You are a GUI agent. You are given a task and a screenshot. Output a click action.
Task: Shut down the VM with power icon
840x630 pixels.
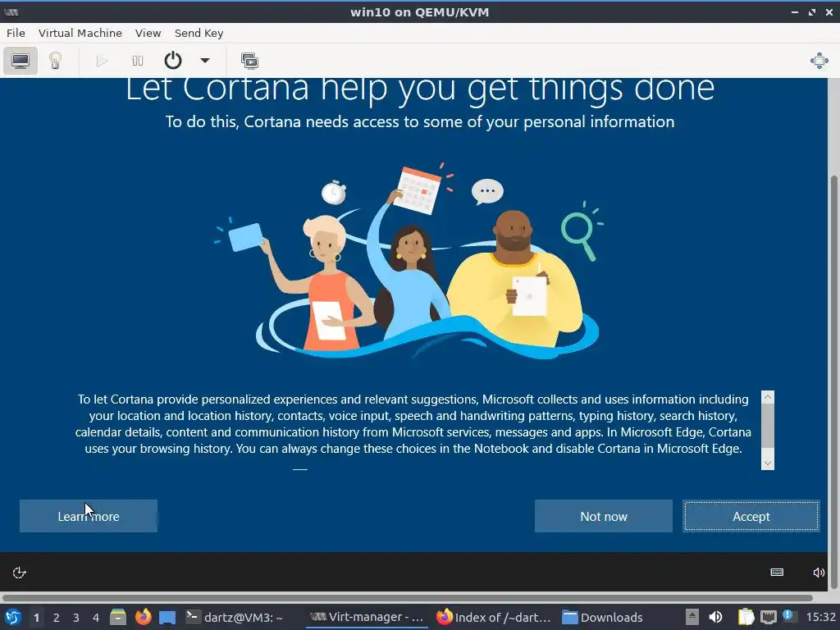172,61
